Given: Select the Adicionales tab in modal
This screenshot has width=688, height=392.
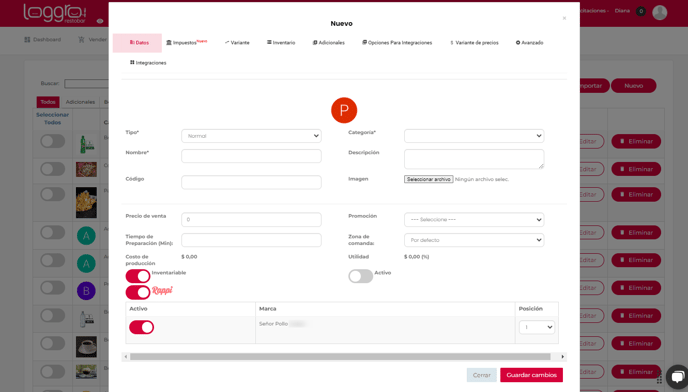Looking at the screenshot, I should pyautogui.click(x=329, y=43).
